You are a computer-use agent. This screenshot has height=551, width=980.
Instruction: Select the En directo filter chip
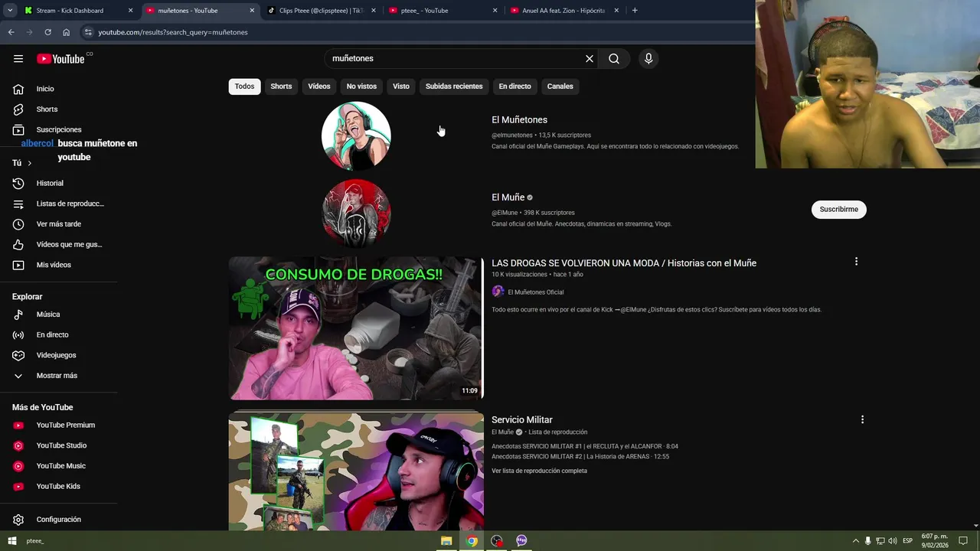coord(514,86)
